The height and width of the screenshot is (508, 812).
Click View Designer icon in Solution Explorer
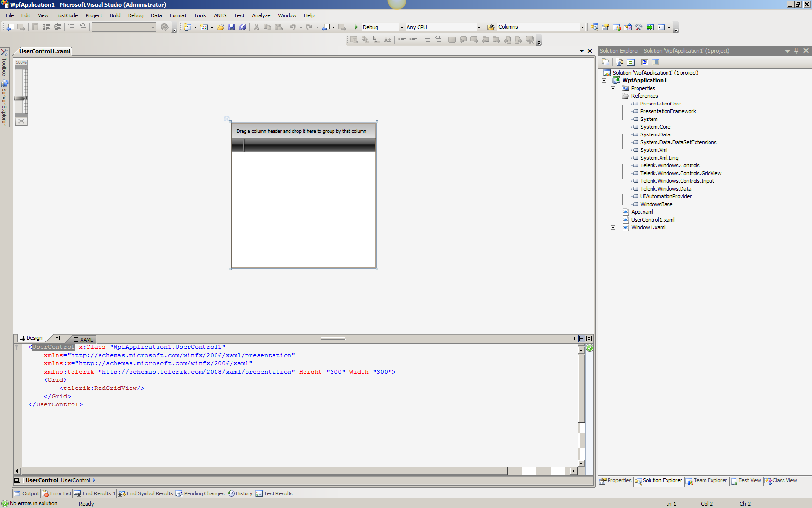point(656,62)
